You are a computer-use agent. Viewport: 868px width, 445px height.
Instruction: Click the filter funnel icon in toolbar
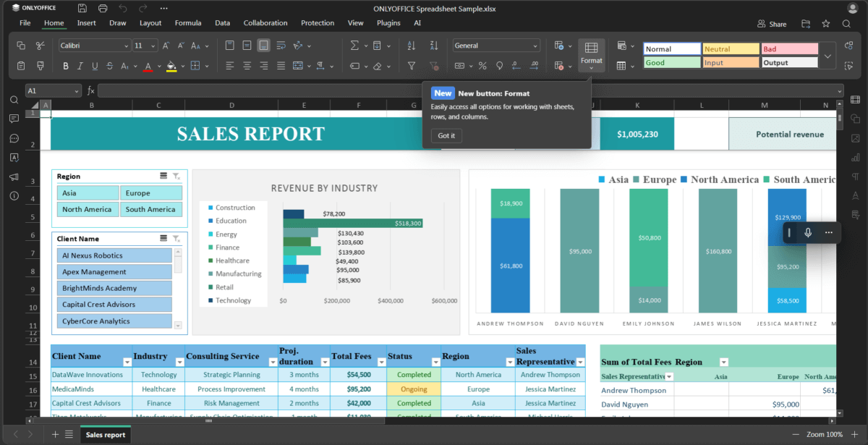tap(412, 66)
